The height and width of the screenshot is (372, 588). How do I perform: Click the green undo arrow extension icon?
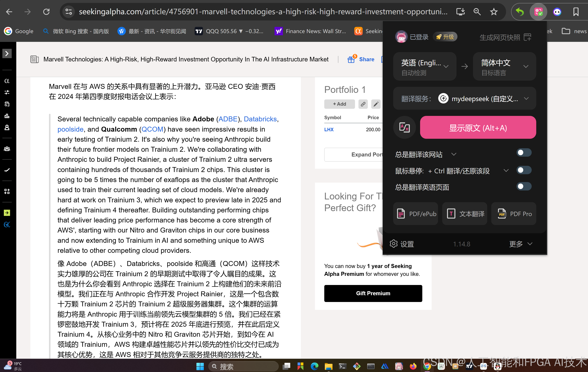pyautogui.click(x=520, y=12)
